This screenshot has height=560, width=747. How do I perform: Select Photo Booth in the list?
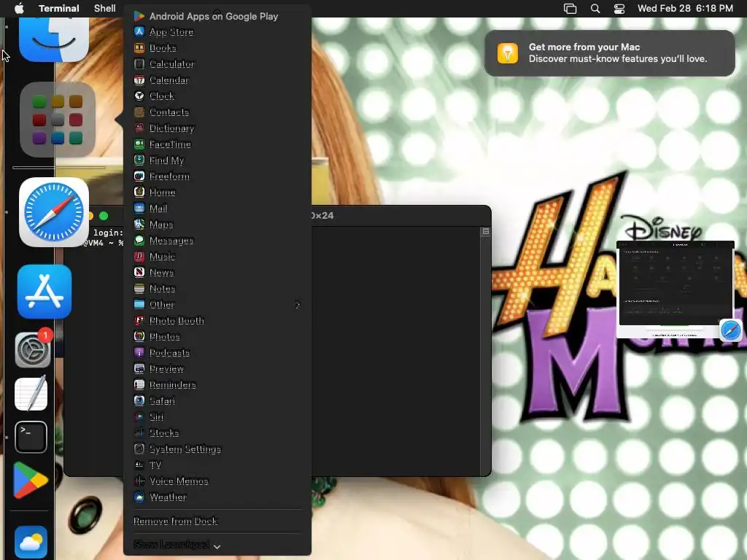(x=217, y=321)
